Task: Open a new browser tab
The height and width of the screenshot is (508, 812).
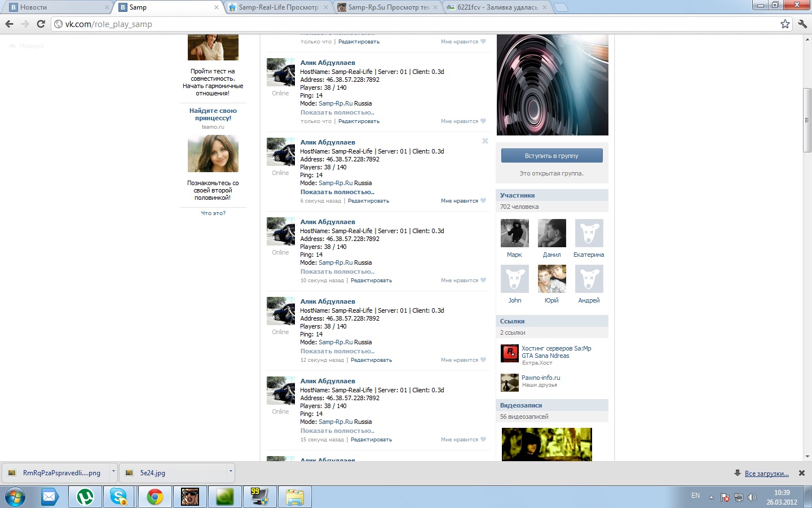Action: 561,7
